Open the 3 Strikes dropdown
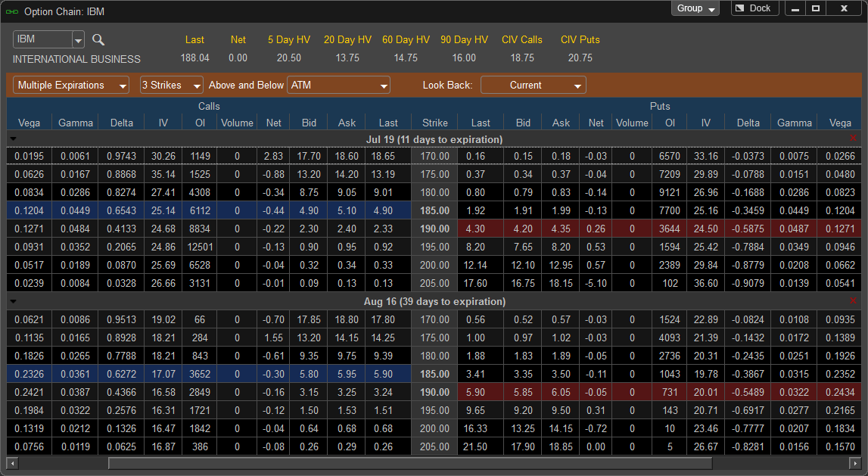Image resolution: width=868 pixels, height=476 pixels. 172,86
